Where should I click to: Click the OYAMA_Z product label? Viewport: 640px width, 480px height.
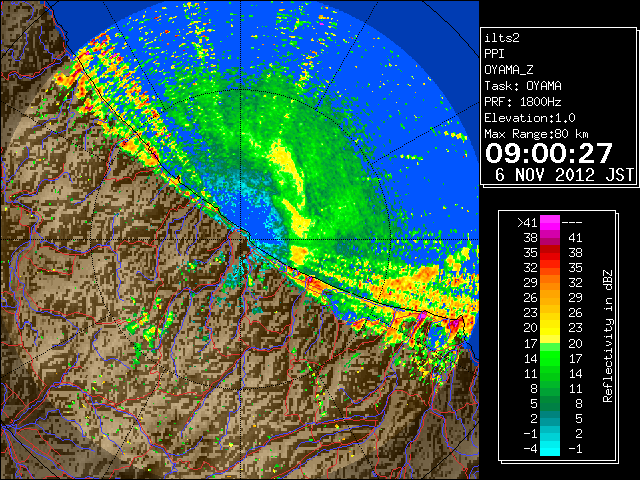tap(509, 70)
